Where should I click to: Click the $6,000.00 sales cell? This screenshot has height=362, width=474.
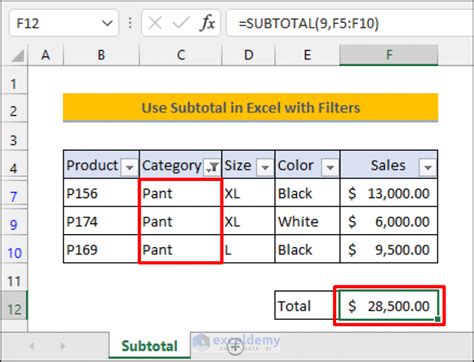click(x=389, y=221)
